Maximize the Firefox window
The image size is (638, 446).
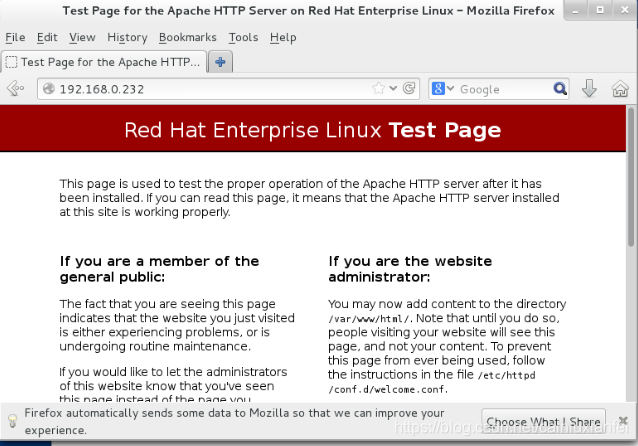(x=600, y=10)
